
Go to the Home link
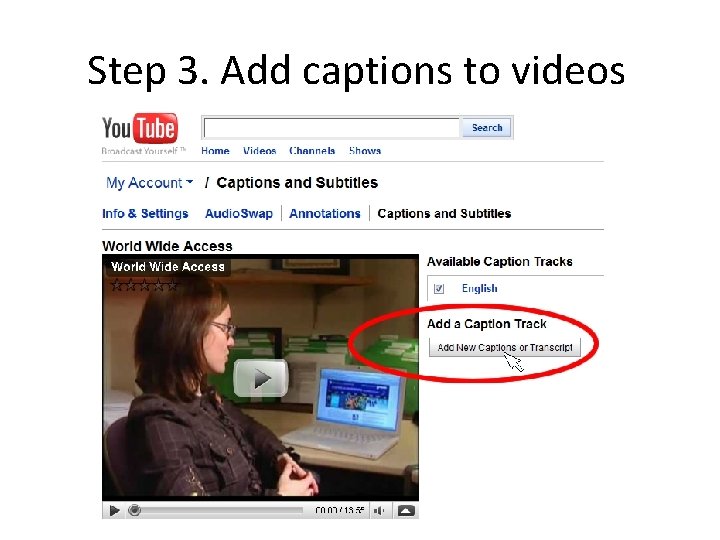215,151
